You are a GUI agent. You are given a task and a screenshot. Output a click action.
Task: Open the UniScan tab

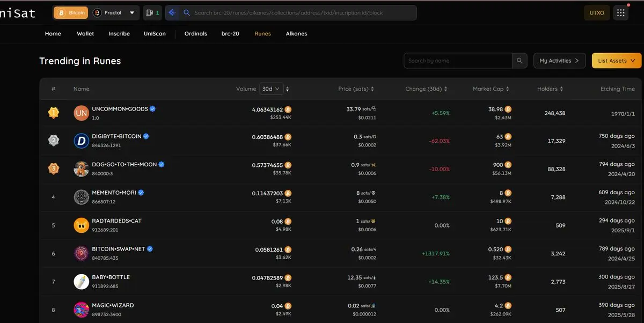tap(155, 34)
